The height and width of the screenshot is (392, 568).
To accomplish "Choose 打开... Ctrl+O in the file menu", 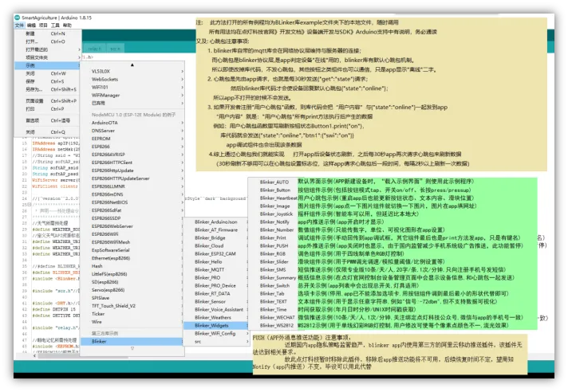I will point(47,41).
